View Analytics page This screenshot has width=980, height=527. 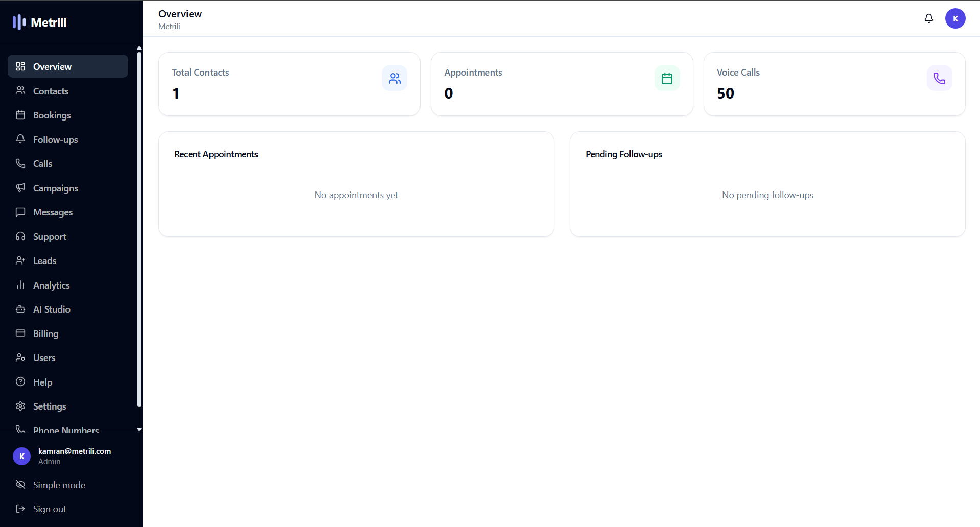(x=68, y=285)
